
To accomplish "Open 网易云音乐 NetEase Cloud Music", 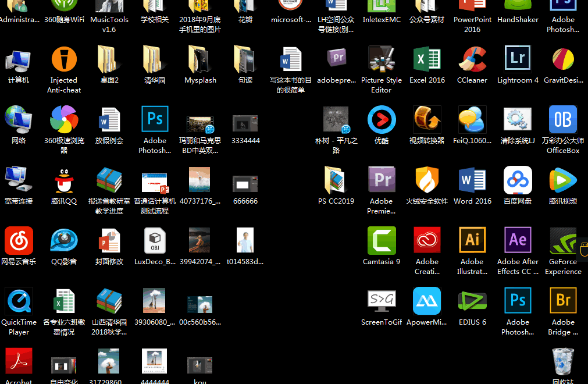I will point(19,241).
